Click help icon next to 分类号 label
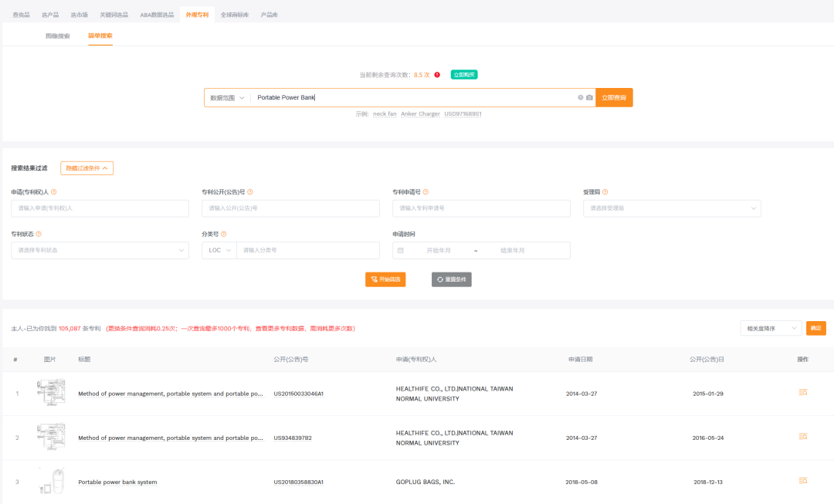The image size is (834, 504). pyautogui.click(x=223, y=234)
